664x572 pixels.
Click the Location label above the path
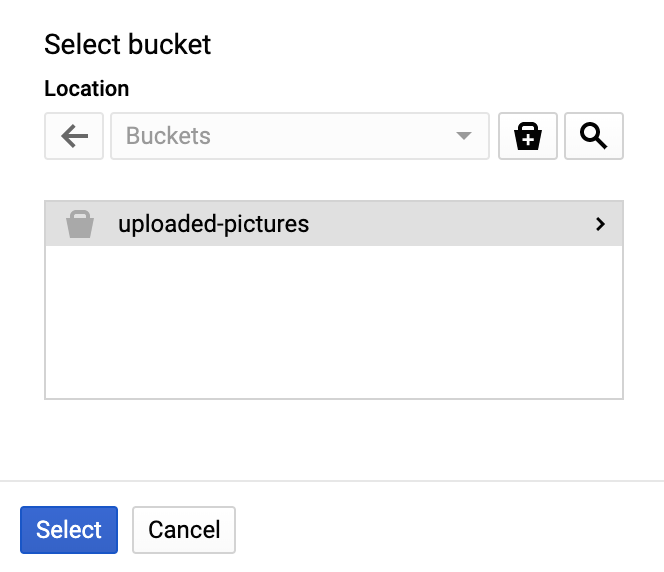click(87, 88)
